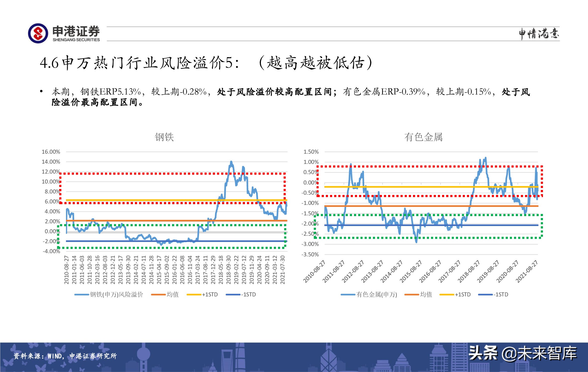Click the 16.00% axis label in steel chart

[x=51, y=152]
